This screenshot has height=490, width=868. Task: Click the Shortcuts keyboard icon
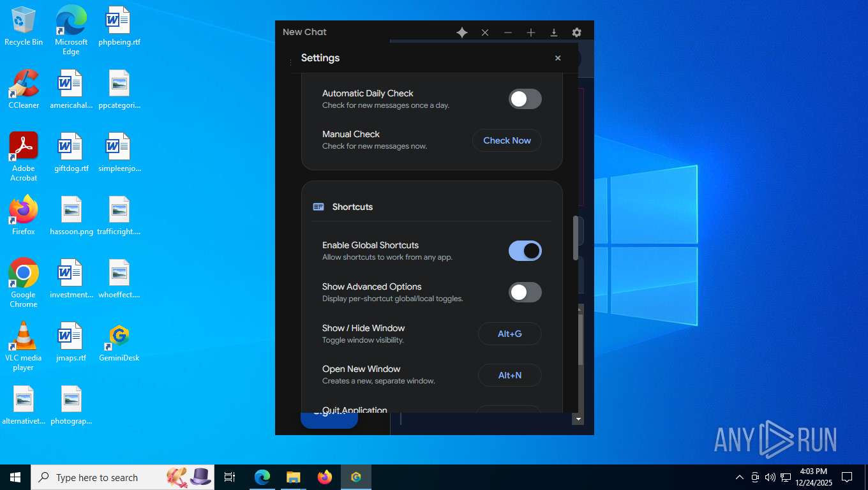pyautogui.click(x=318, y=207)
